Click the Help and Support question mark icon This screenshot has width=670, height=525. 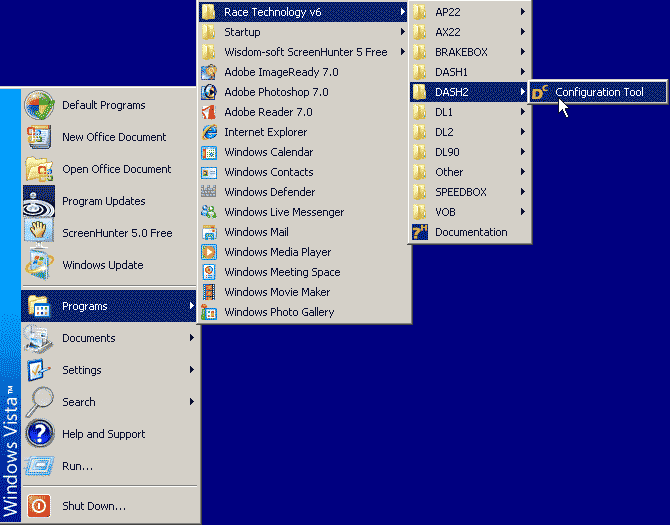coord(40,434)
